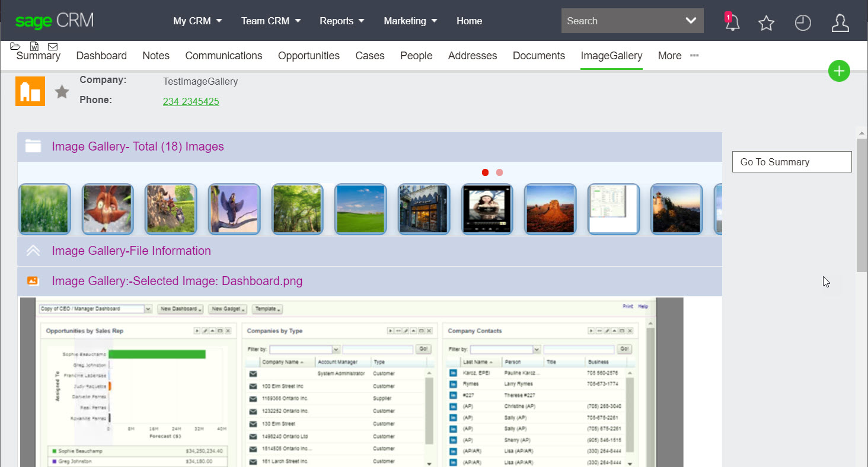The height and width of the screenshot is (467, 868).
Task: Switch to the Addresses tab
Action: pyautogui.click(x=473, y=56)
